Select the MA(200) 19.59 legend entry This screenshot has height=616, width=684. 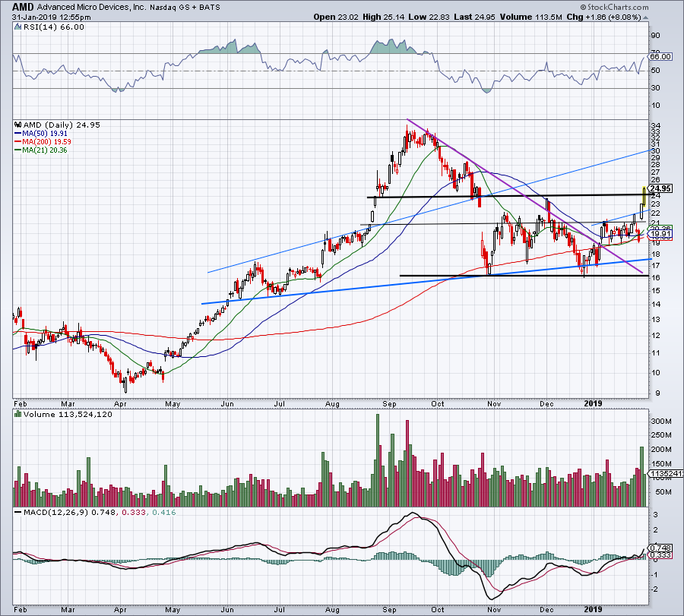click(x=43, y=142)
